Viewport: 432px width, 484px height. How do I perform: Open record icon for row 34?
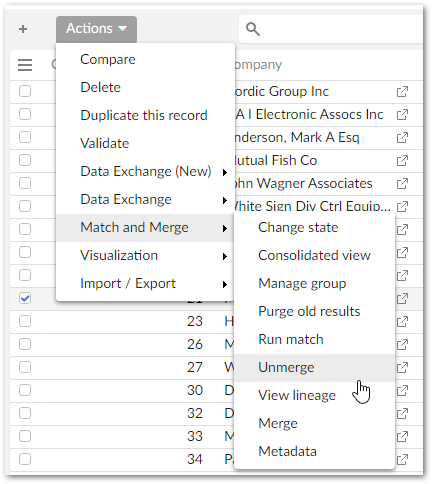tap(402, 459)
